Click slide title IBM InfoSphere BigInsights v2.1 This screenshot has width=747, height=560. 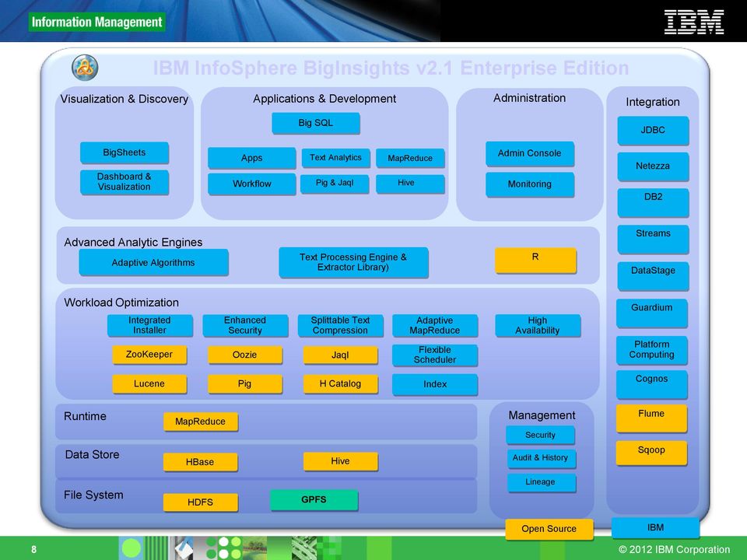coord(391,68)
